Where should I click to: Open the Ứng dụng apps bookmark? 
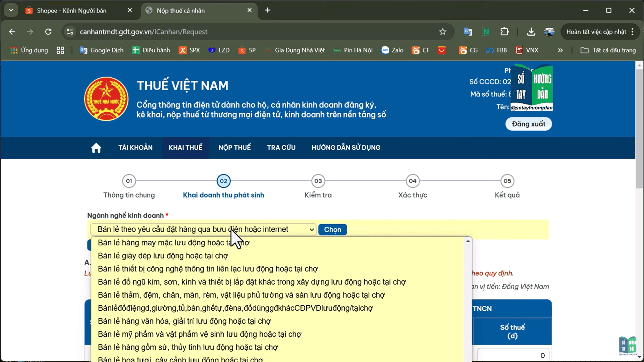[x=29, y=50]
